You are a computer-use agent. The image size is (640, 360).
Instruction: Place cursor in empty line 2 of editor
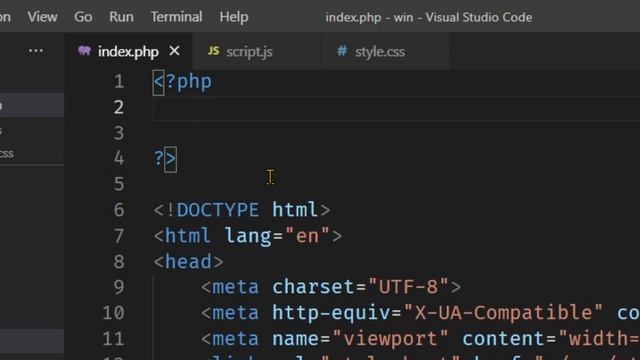point(396,108)
